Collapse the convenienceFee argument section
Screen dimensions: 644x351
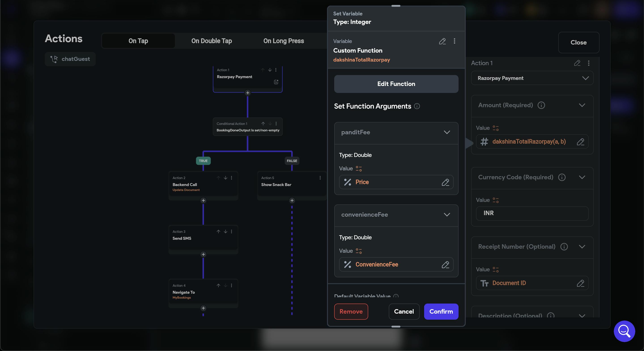447,215
